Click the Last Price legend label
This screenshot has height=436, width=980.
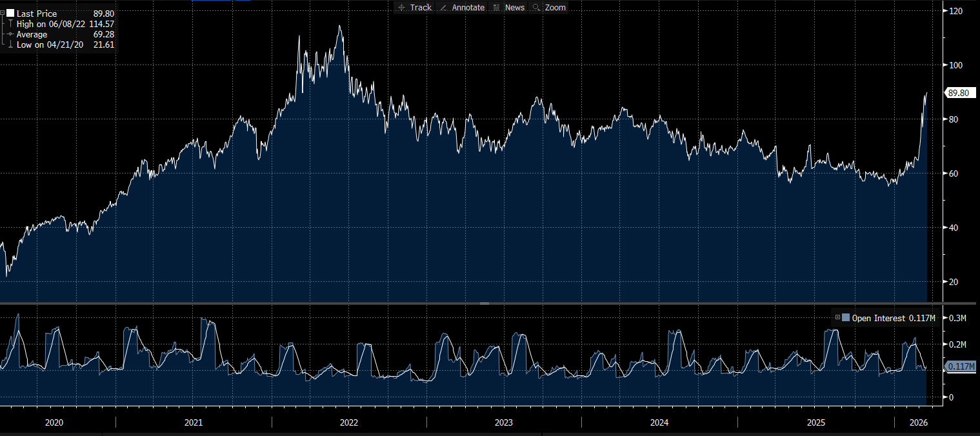coord(37,14)
